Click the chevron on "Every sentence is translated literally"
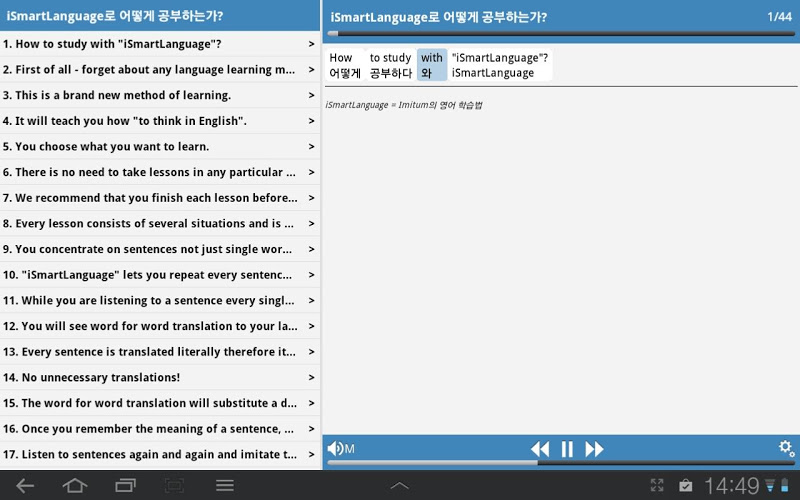 pyautogui.click(x=311, y=352)
